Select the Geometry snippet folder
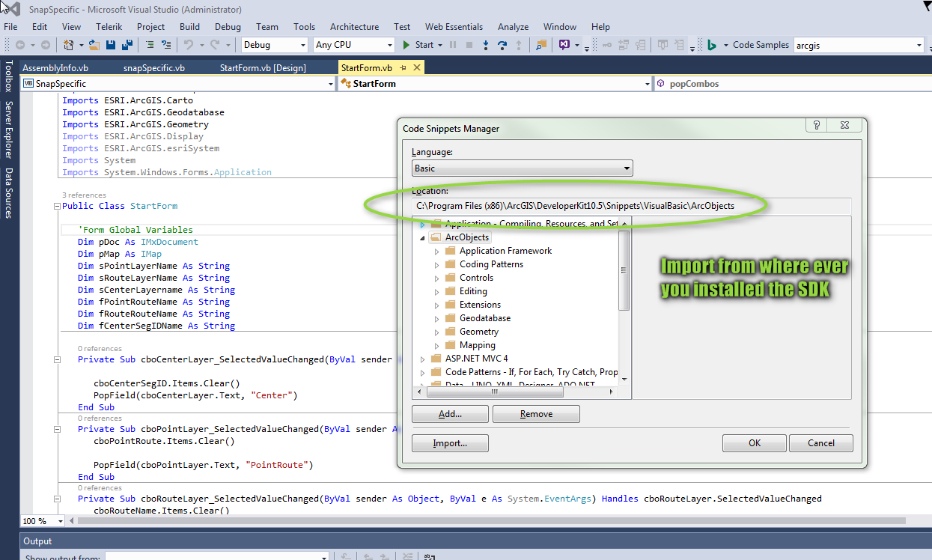 pyautogui.click(x=478, y=332)
